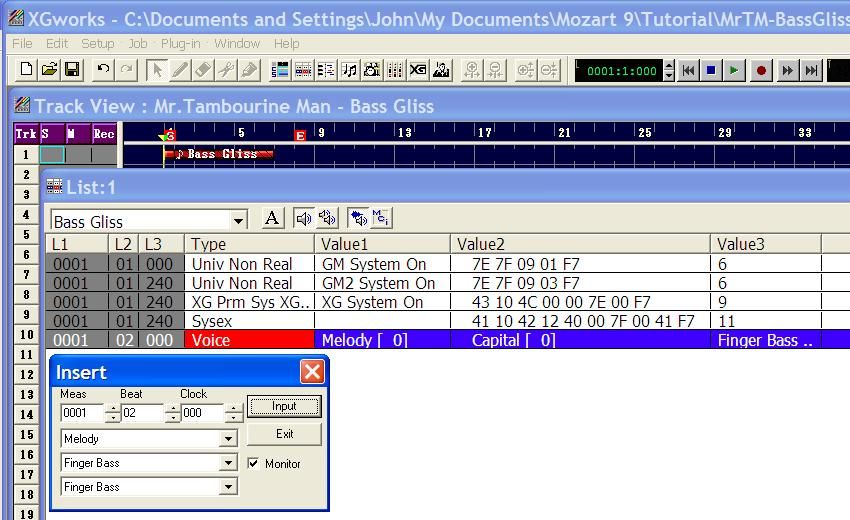The width and height of the screenshot is (850, 520).
Task: Fast forward the song
Action: tap(788, 70)
